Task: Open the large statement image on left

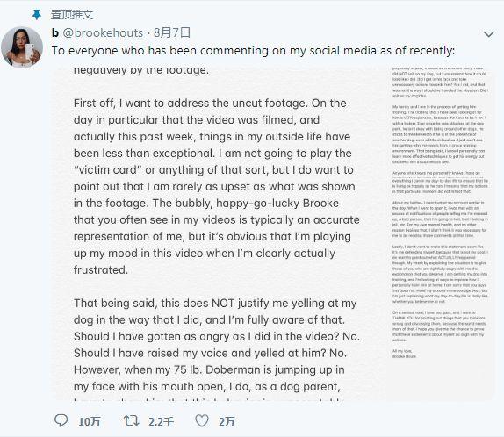Action: [x=217, y=234]
